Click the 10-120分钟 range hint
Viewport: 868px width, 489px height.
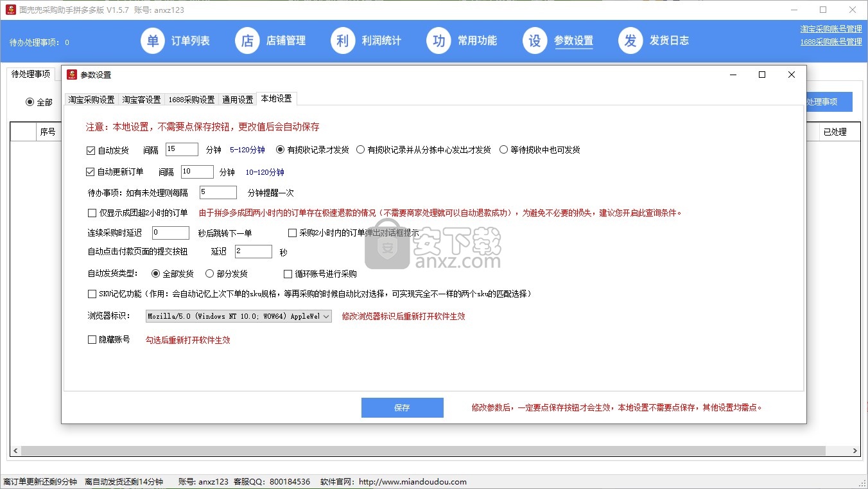(265, 172)
